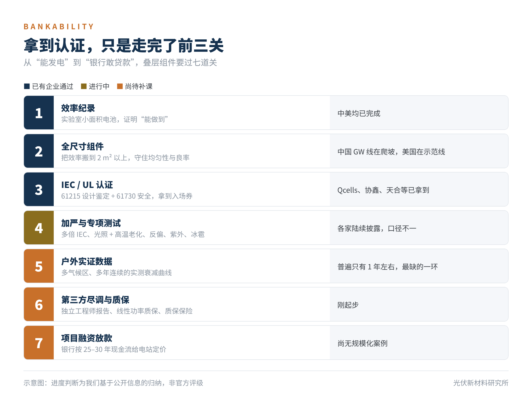
Task: Click legend label '进行中'
Action: pos(99,86)
